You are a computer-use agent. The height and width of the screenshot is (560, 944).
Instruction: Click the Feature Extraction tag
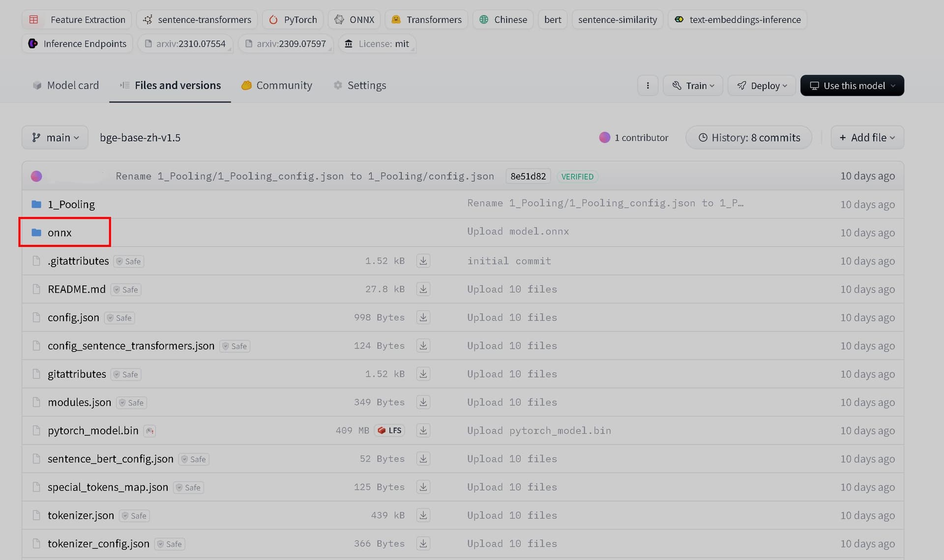coord(77,20)
